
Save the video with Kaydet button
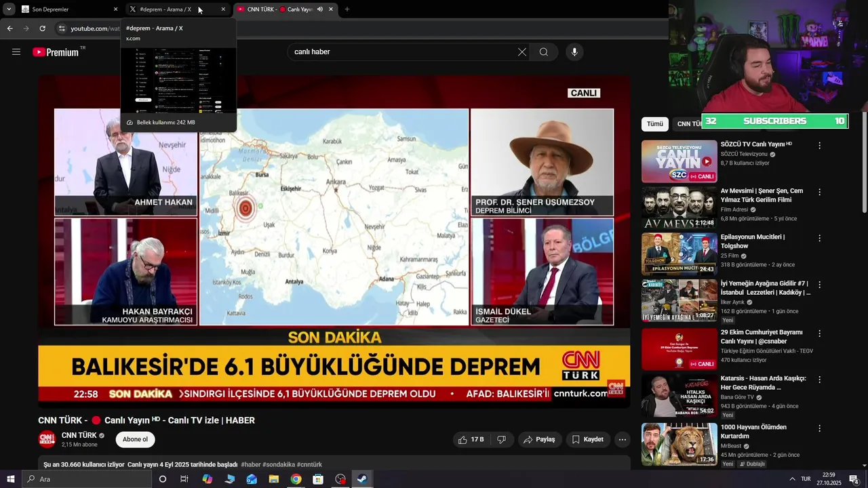(x=587, y=439)
